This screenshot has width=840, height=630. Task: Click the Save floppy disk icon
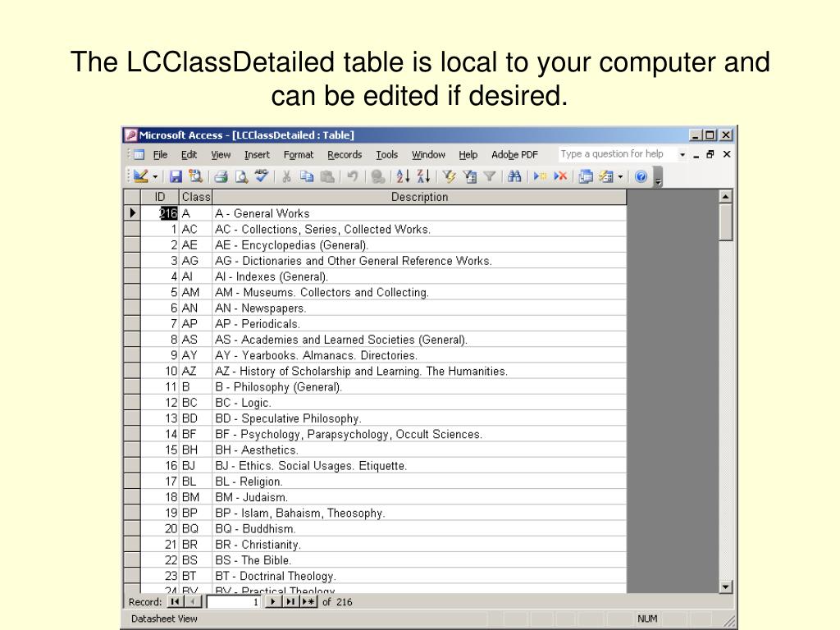(x=176, y=176)
